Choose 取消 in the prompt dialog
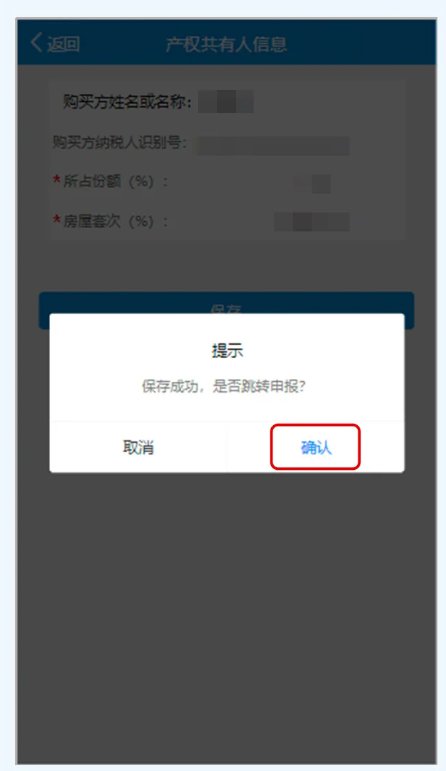This screenshot has height=771, width=446. 138,447
